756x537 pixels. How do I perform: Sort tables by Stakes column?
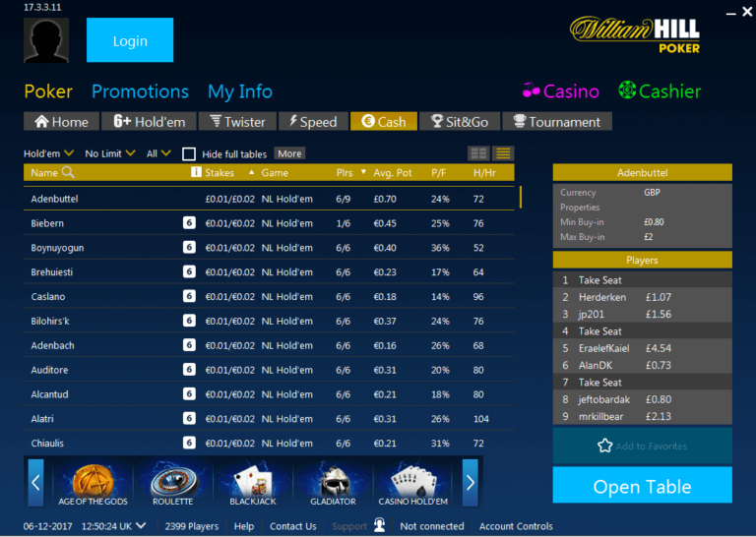click(x=220, y=172)
